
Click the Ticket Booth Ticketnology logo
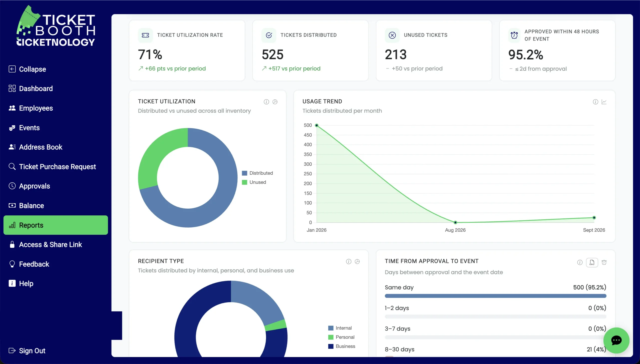tap(56, 26)
